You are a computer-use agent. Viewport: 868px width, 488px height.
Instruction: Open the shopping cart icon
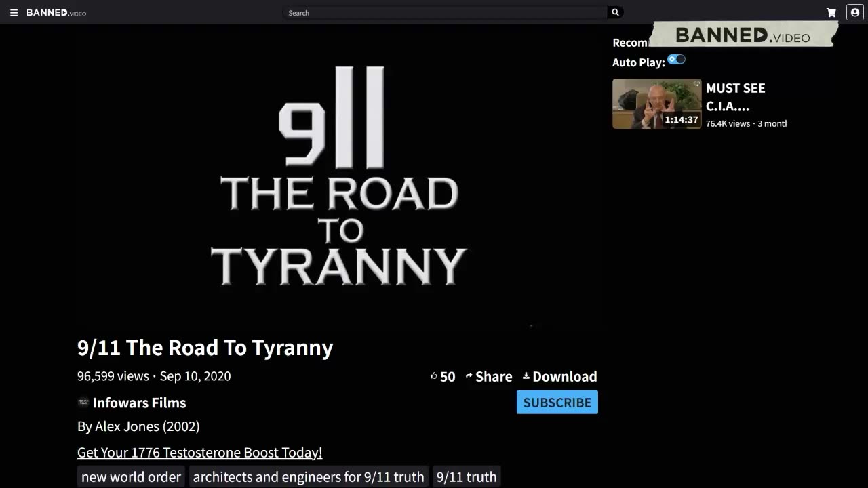click(831, 12)
